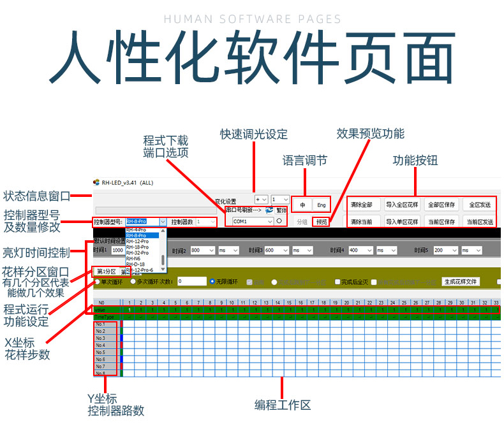
Task: Click the serial port refresh icon
Action: pos(270,210)
